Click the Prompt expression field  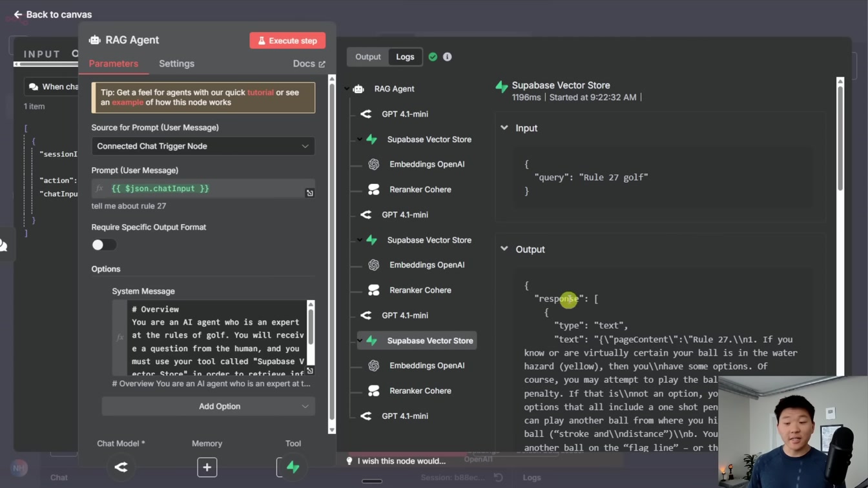203,188
